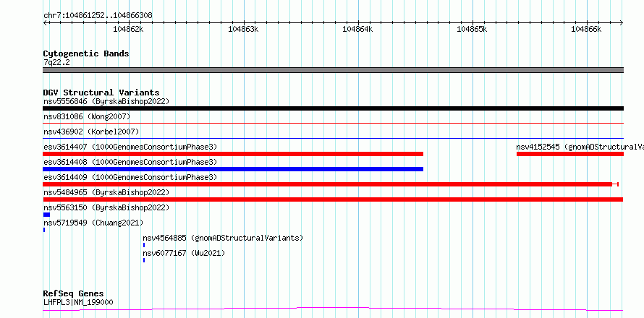Click the blue esv3614408 variant bar
Screen dimensions: 644x318
[x=233, y=169]
